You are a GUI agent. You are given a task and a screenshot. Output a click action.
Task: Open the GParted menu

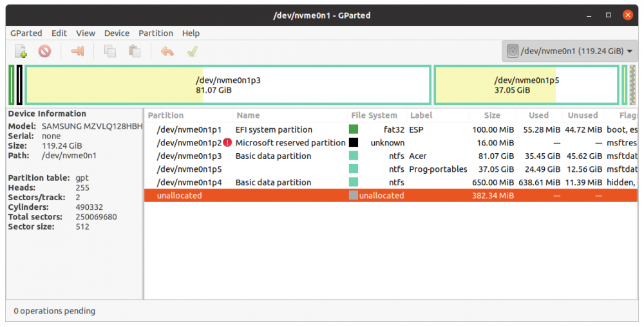(x=26, y=33)
